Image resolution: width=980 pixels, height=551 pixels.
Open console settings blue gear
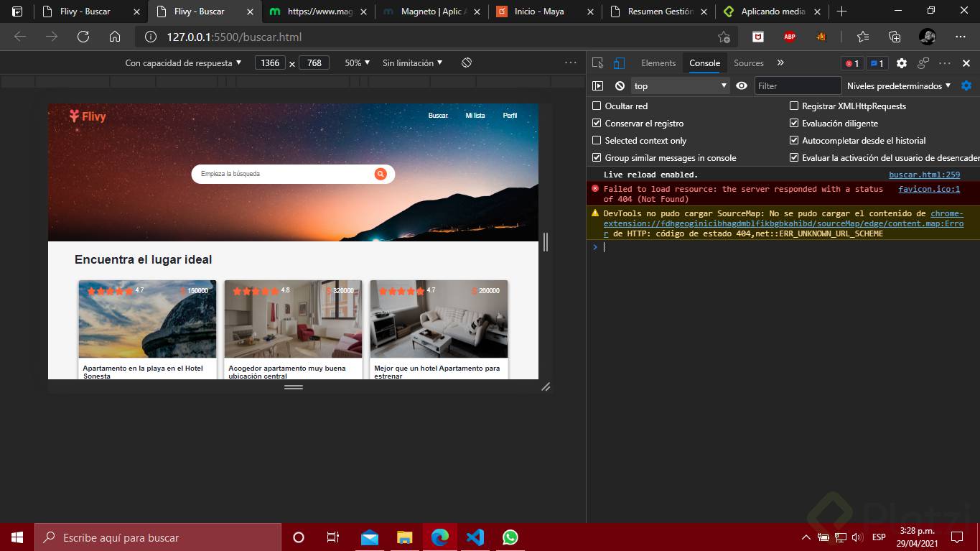coord(966,85)
